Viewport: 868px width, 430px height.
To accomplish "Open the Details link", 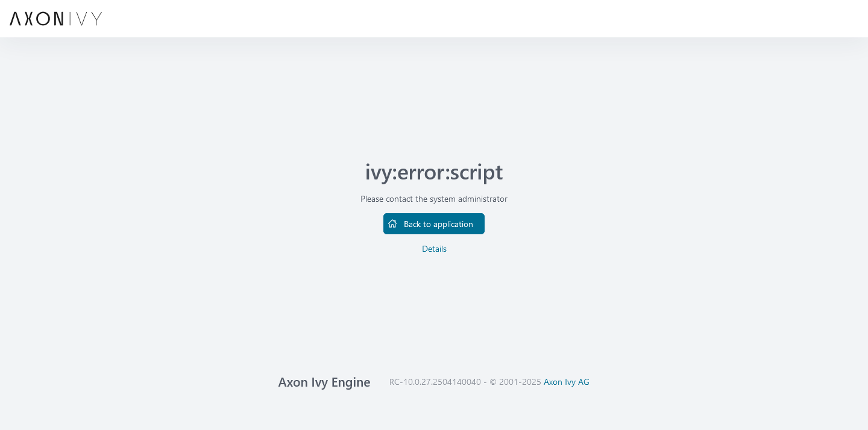I will 434,249.
